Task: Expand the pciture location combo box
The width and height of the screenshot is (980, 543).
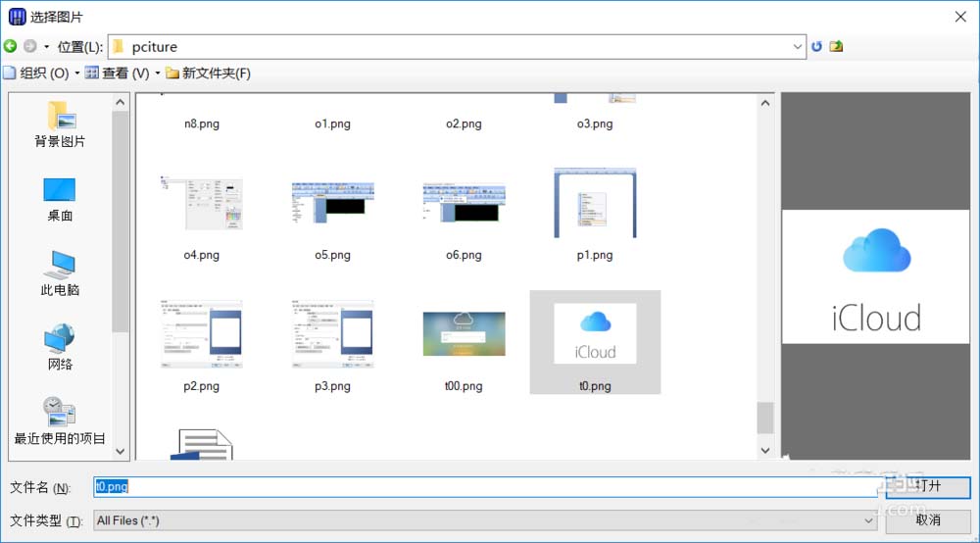Action: pos(797,47)
